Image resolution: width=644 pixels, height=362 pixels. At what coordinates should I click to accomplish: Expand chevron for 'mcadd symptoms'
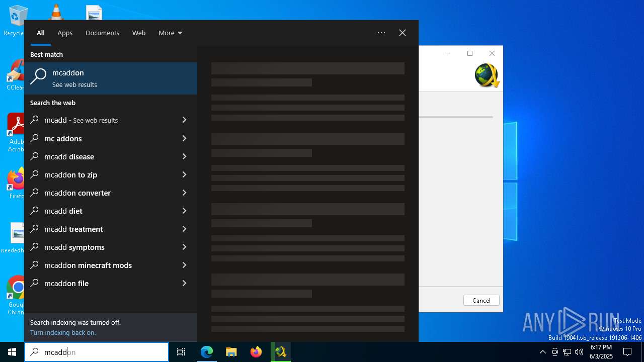(184, 247)
